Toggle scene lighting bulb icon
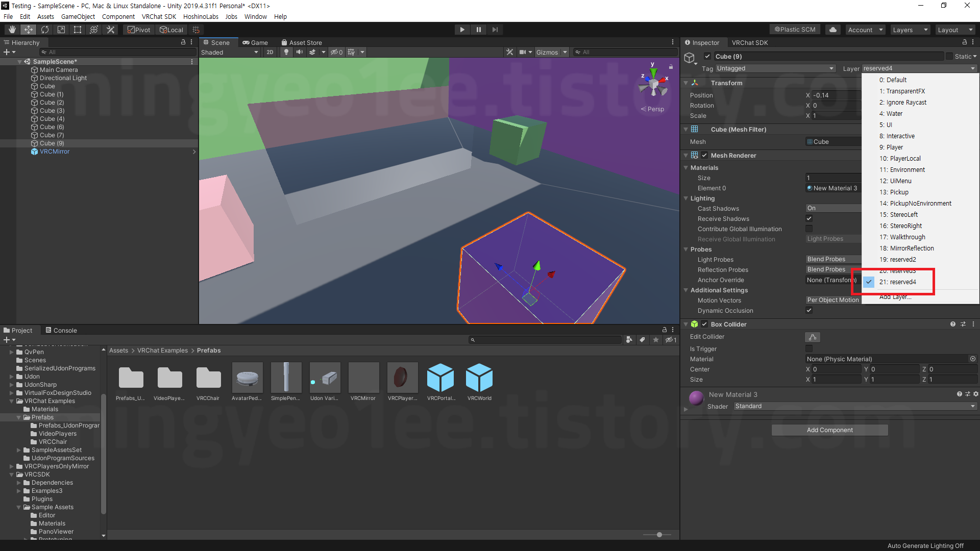The image size is (980, 551). [x=286, y=52]
